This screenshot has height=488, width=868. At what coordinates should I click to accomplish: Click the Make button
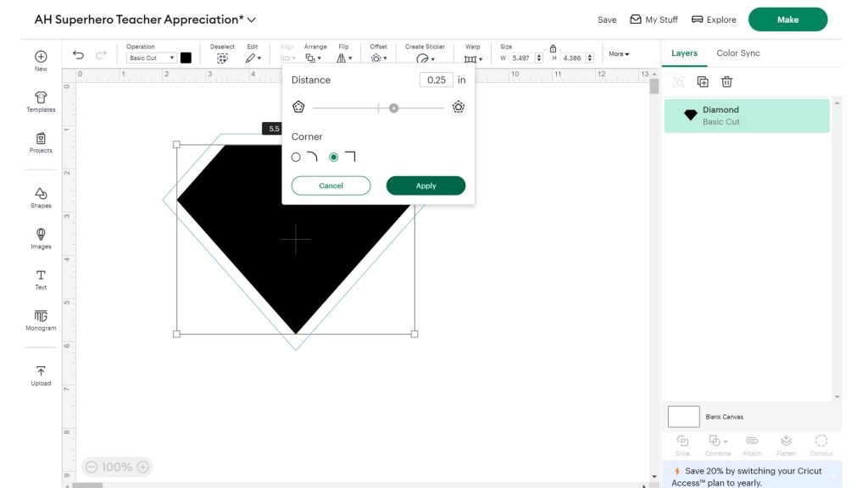(x=787, y=19)
